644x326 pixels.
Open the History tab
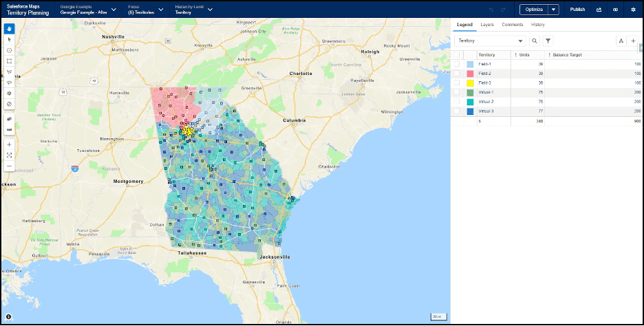tap(537, 25)
